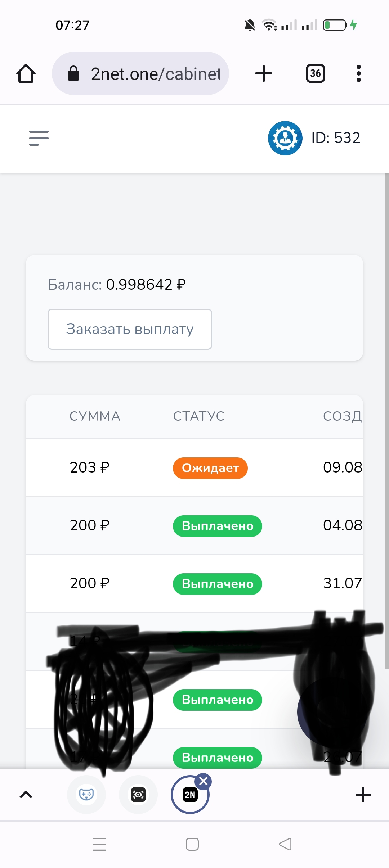Open the gamepad shortcut in bottom bar
Viewport: 389px width, 868px height.
[x=86, y=794]
